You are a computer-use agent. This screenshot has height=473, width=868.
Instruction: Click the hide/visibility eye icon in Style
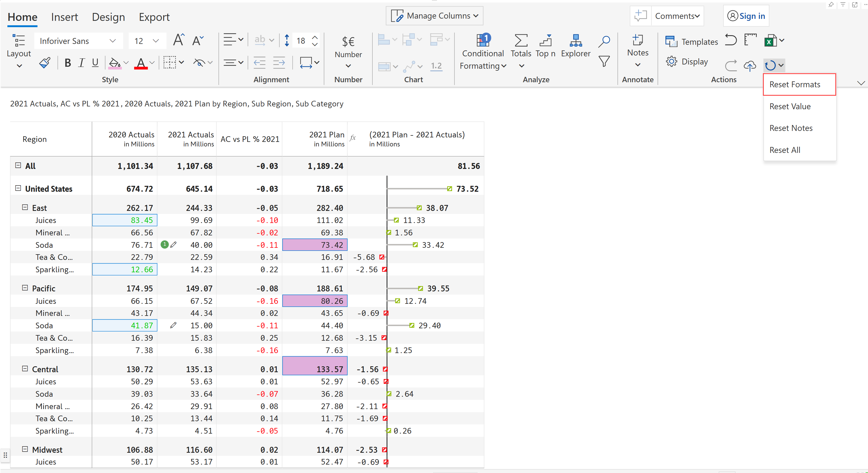pyautogui.click(x=199, y=62)
